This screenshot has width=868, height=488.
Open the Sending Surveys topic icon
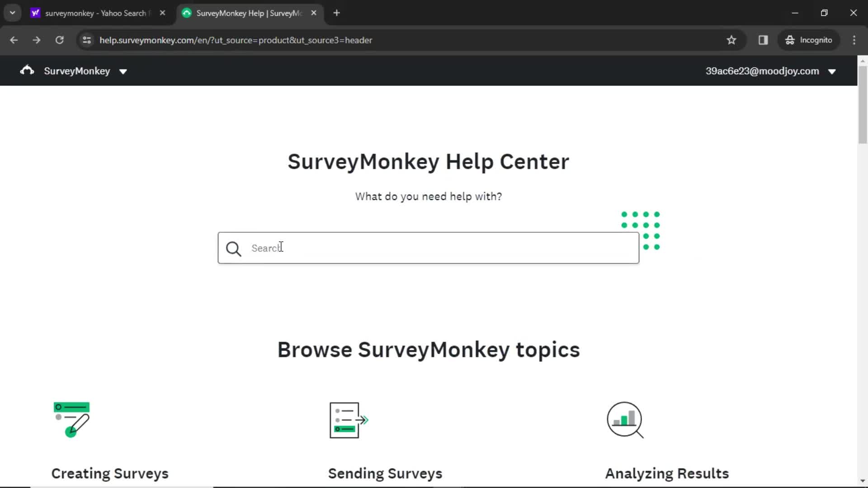coord(349,420)
